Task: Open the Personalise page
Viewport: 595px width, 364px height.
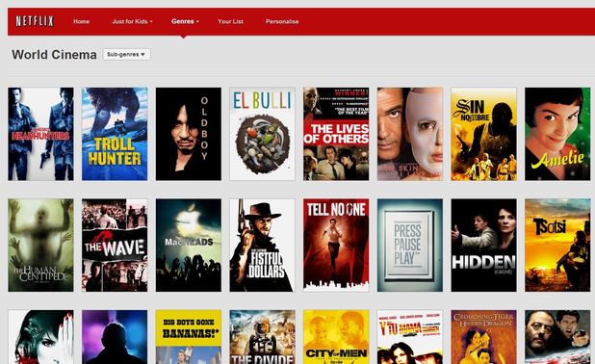Action: tap(282, 21)
